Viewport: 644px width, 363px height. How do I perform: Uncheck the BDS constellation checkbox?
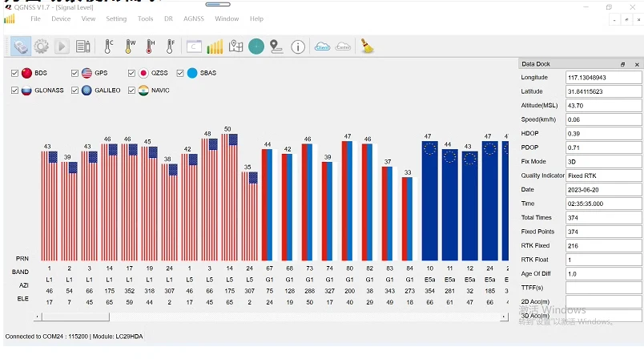[15, 73]
